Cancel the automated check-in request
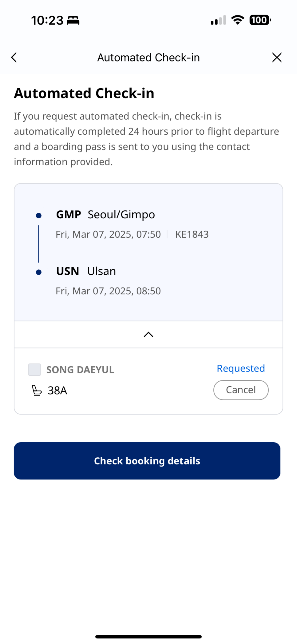Screen dimensions: 297x644 point(241,390)
